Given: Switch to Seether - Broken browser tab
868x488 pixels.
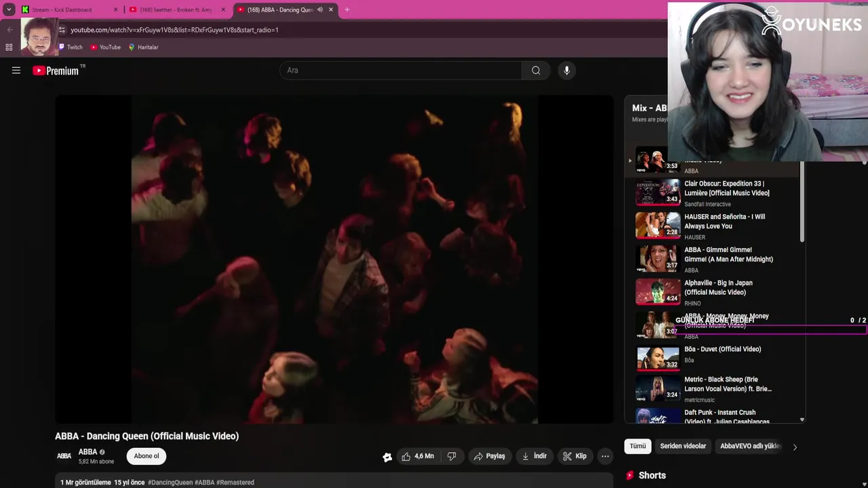Looking at the screenshot, I should [175, 9].
